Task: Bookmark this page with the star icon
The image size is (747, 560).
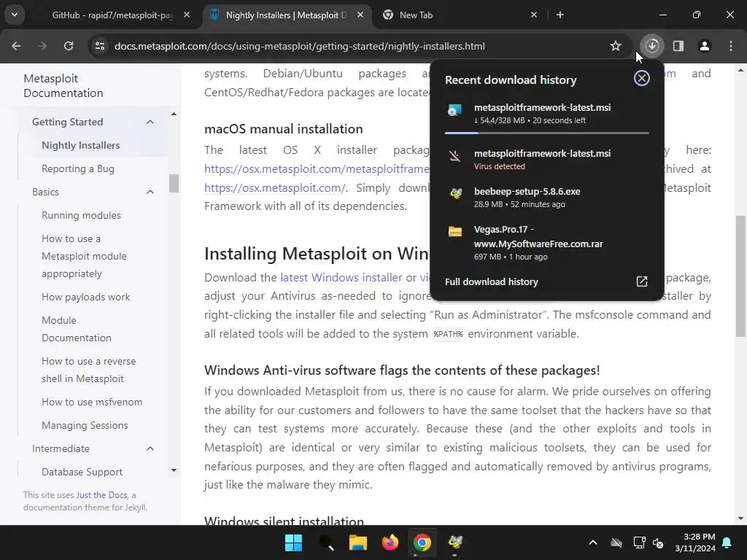Action: 616,46
